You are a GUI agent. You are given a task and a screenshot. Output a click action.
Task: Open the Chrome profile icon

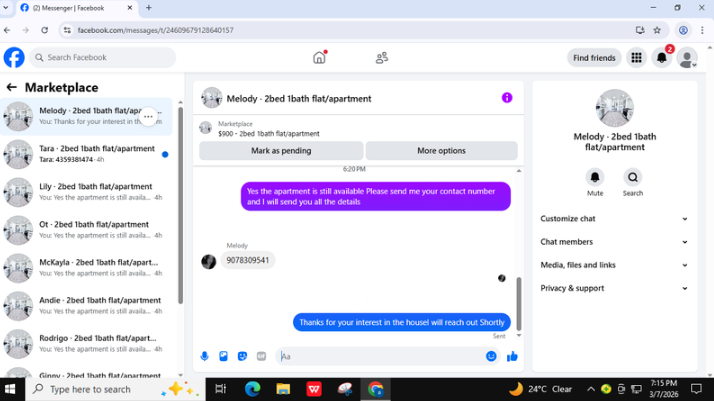click(683, 30)
